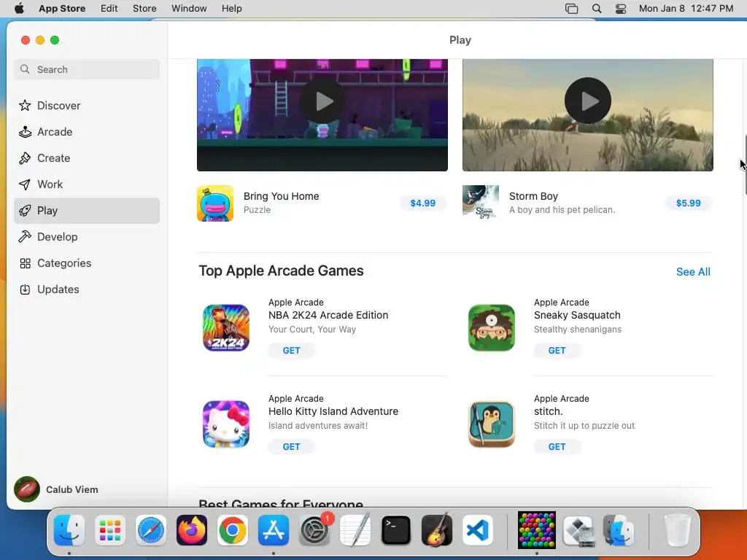This screenshot has height=560, width=747.
Task: Get Hello Kitty Island Adventure
Action: click(x=292, y=447)
